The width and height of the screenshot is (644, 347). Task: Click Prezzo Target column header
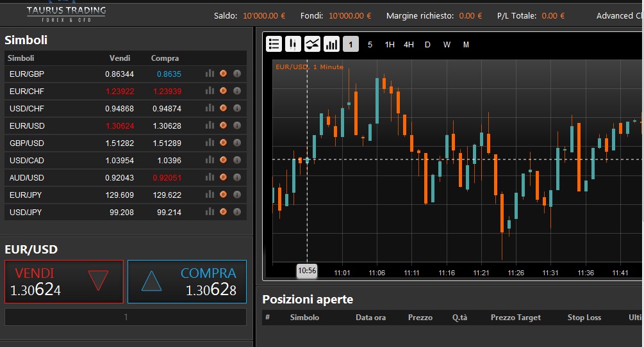515,318
